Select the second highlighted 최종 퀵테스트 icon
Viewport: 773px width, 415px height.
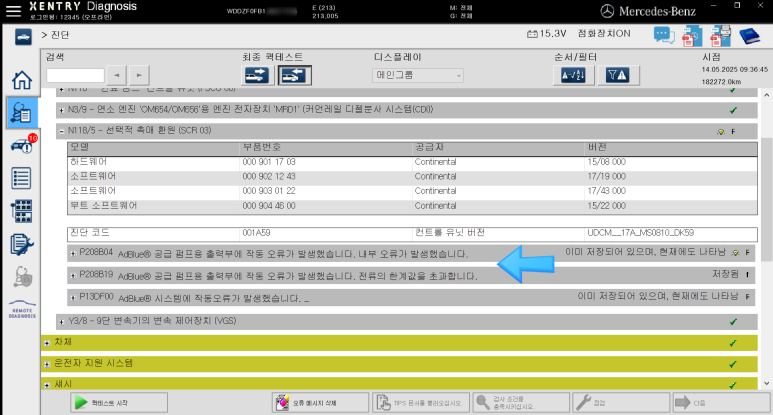pyautogui.click(x=294, y=75)
